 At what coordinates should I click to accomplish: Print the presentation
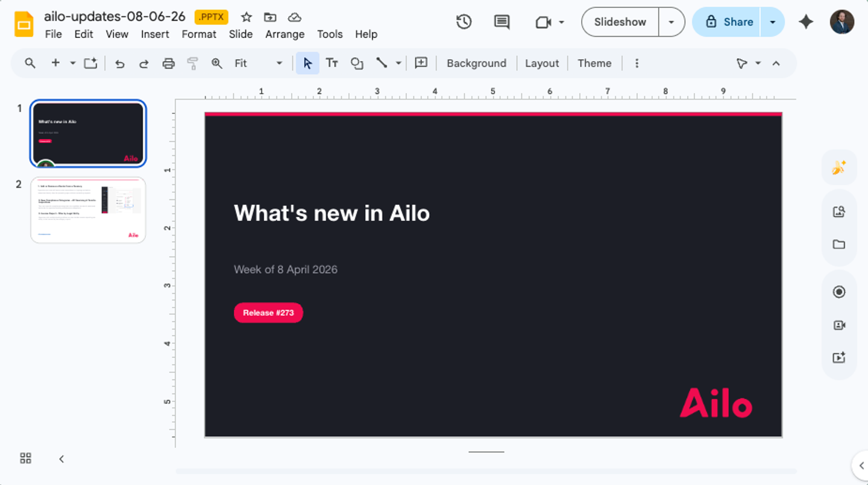pos(169,63)
